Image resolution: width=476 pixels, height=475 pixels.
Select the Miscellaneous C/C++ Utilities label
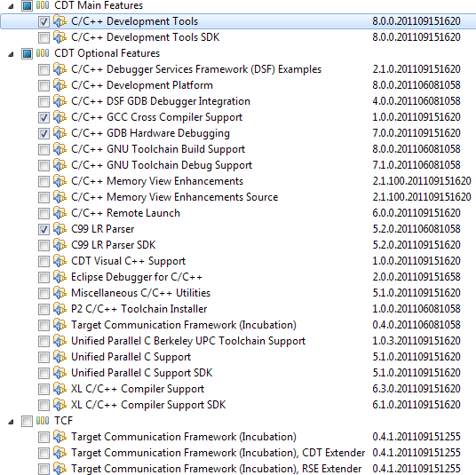[x=140, y=293]
